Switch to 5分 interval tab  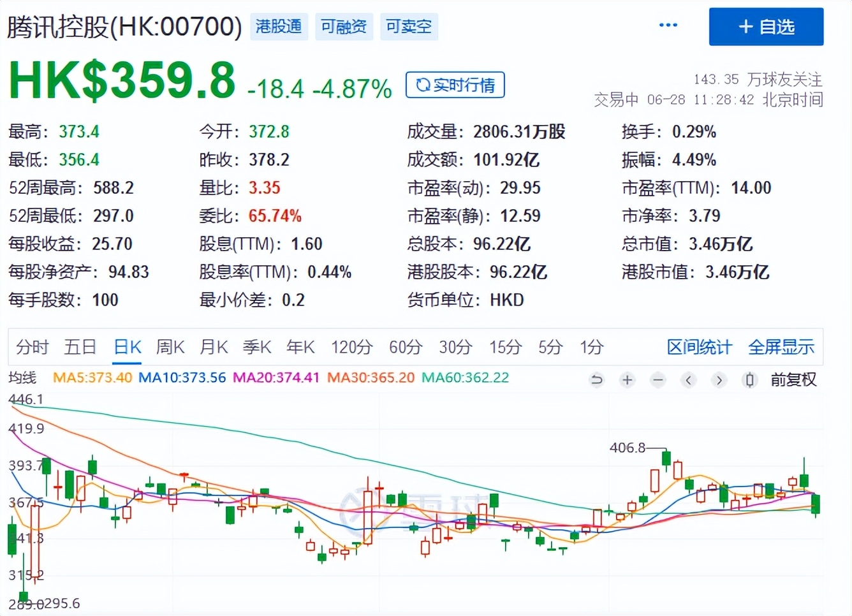pyautogui.click(x=550, y=347)
